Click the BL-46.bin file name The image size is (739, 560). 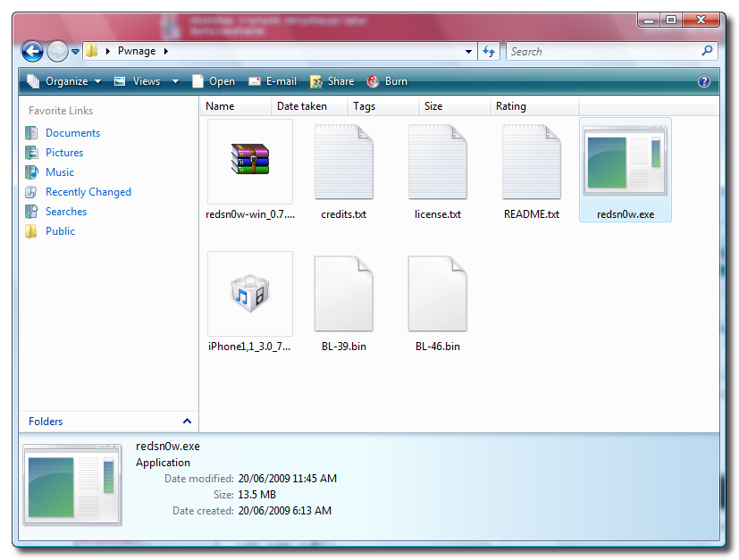pos(437,347)
